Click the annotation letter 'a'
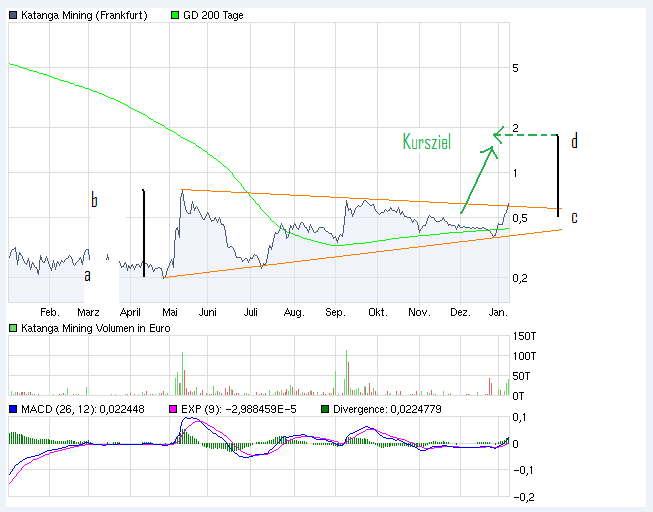 click(x=87, y=276)
